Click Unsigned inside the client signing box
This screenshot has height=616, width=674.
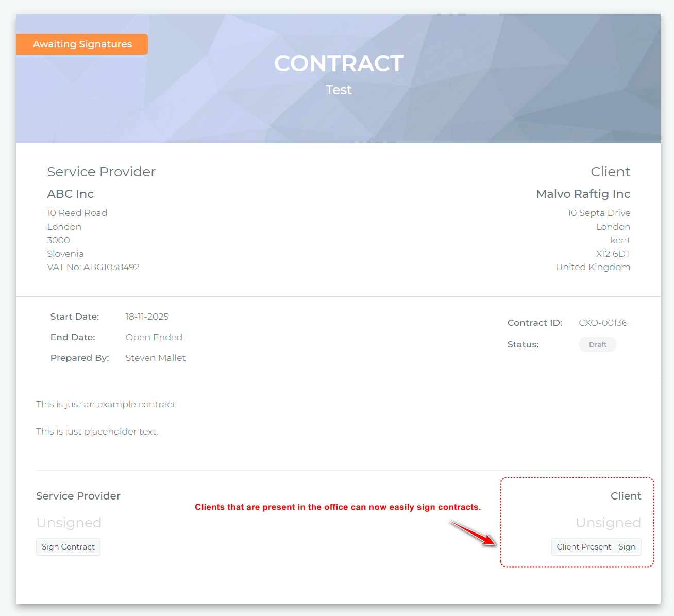point(608,522)
